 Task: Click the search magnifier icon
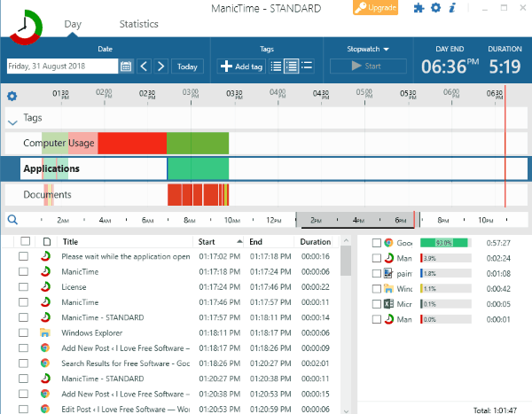coord(12,220)
